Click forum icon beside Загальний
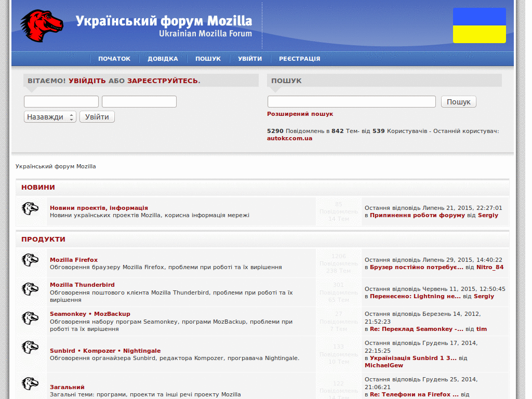The height and width of the screenshot is (399, 532). pyautogui.click(x=30, y=383)
